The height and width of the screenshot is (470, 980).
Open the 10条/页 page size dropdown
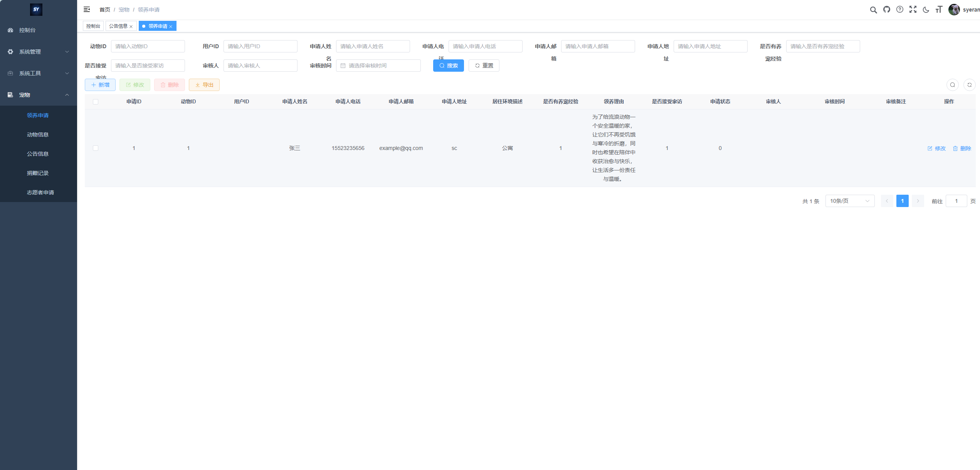(x=849, y=201)
